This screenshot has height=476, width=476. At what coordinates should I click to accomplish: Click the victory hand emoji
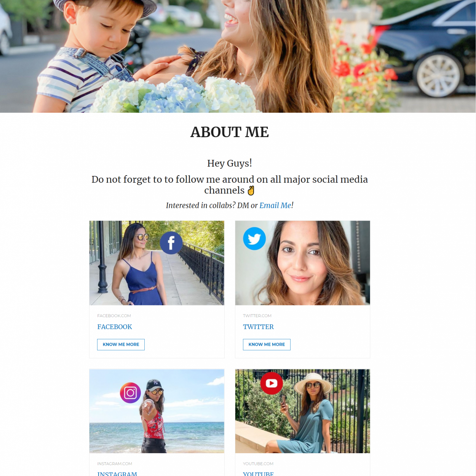(251, 190)
